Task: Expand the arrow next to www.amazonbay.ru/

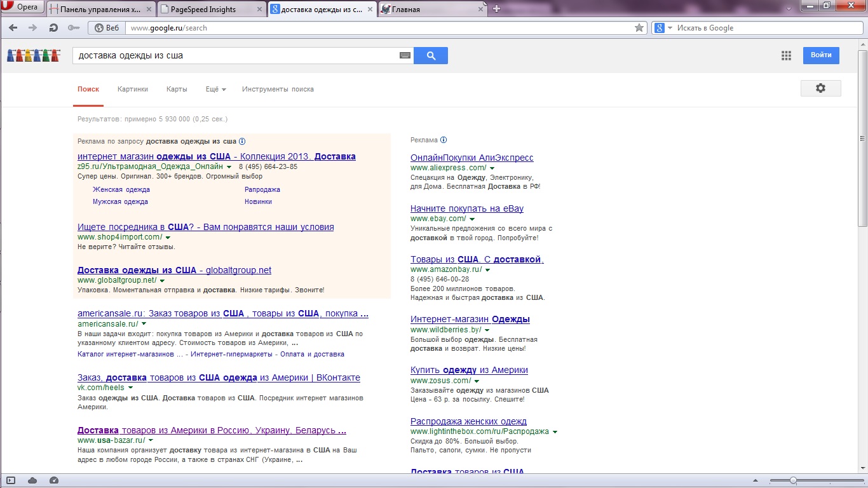Action: 488,270
